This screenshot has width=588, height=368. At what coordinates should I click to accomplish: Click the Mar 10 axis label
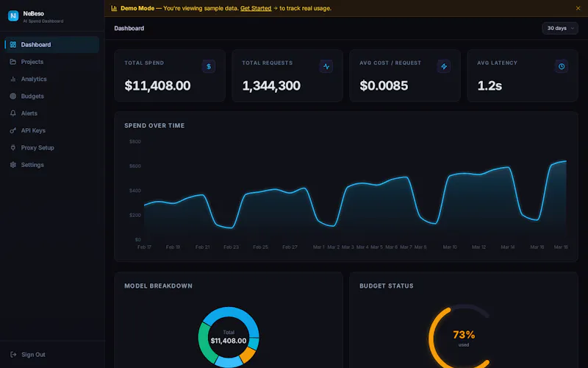pyautogui.click(x=450, y=247)
